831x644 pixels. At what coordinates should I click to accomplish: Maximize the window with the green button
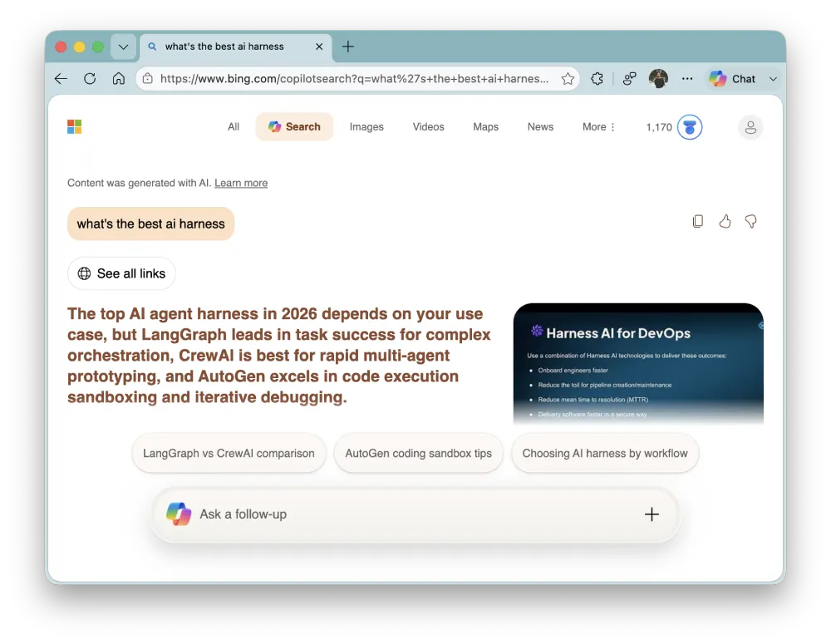pyautogui.click(x=98, y=47)
